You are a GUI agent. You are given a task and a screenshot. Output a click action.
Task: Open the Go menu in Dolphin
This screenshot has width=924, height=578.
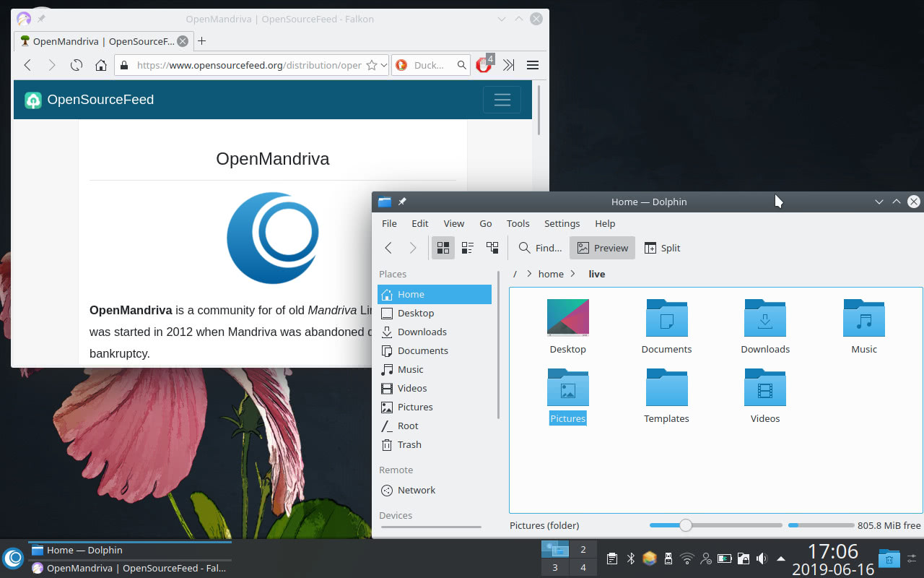(486, 223)
